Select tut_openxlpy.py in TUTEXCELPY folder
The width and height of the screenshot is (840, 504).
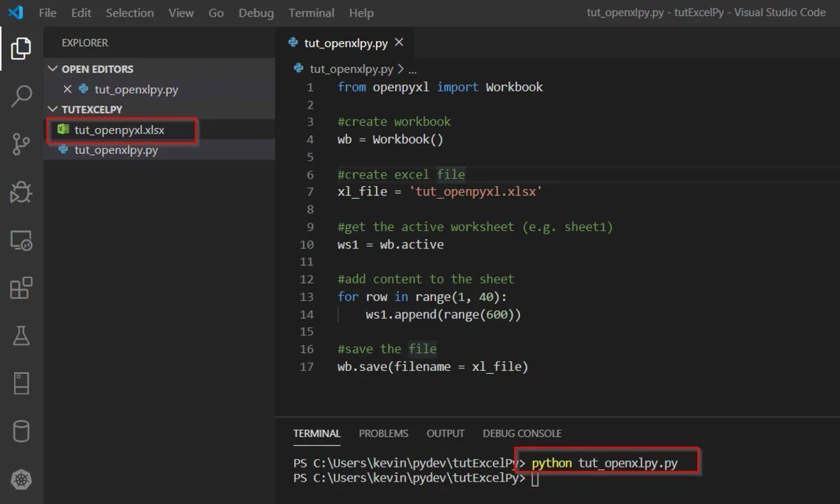tap(116, 150)
